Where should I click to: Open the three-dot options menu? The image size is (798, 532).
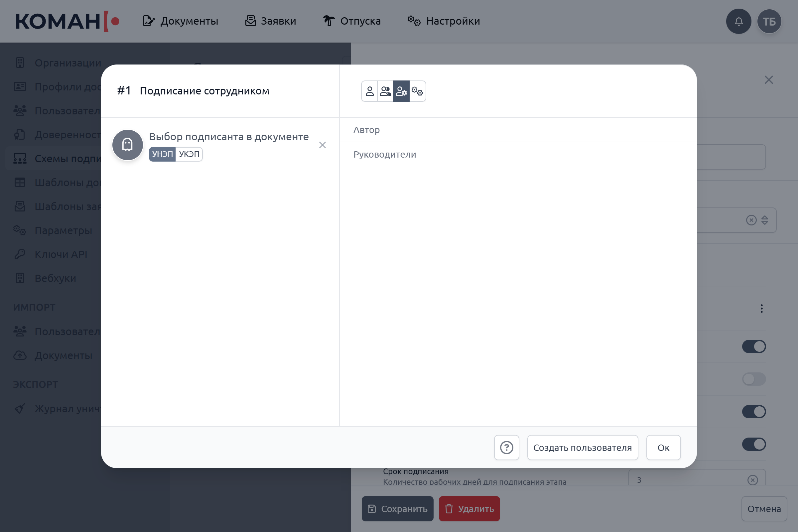(x=761, y=309)
